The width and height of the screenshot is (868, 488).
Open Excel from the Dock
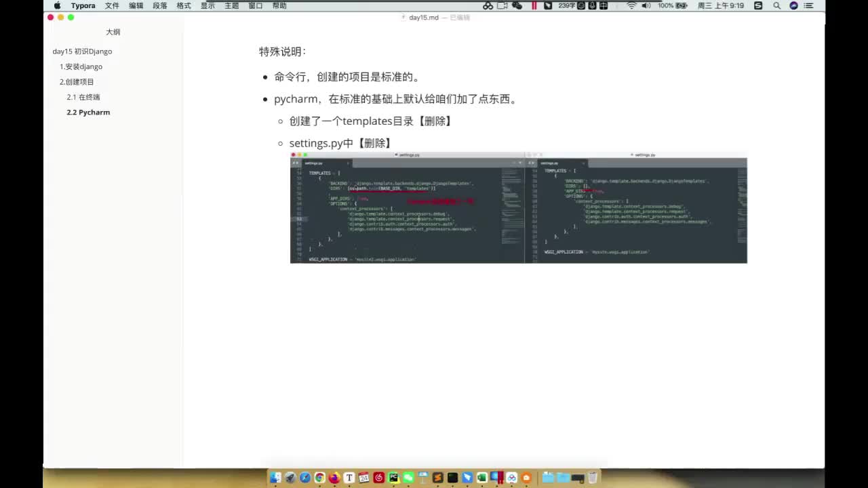pyautogui.click(x=482, y=478)
